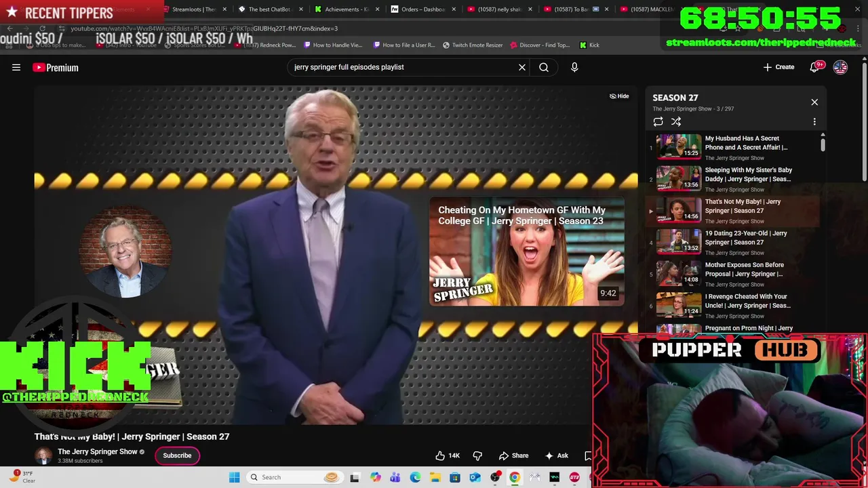Open the account avatar menu
The image size is (868, 488).
tap(840, 67)
